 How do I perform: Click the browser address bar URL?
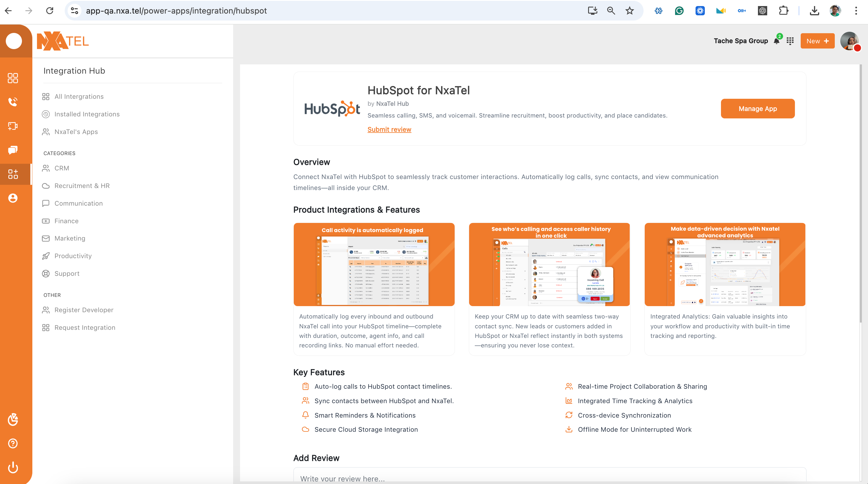point(176,11)
